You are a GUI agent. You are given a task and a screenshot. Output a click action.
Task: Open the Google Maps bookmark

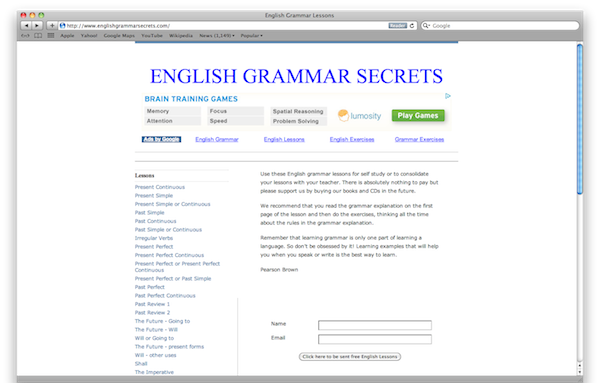point(119,36)
